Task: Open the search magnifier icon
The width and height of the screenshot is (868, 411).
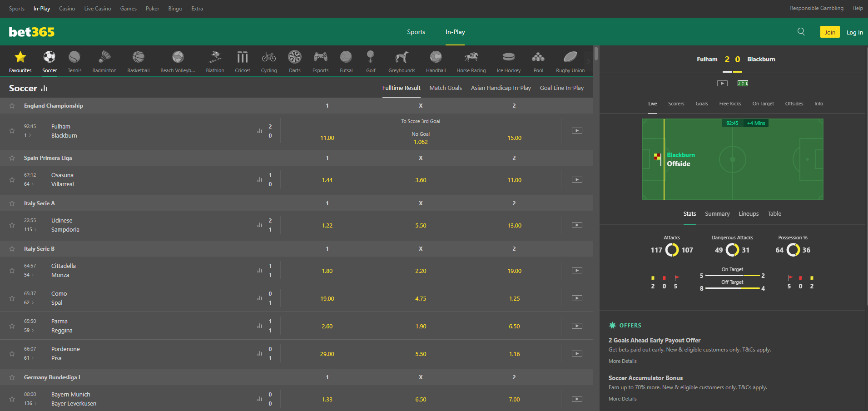Action: pyautogui.click(x=801, y=32)
